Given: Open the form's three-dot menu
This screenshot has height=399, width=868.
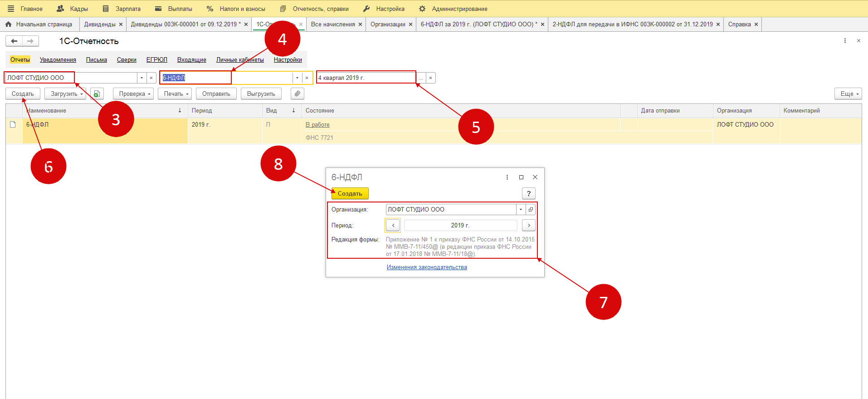Looking at the screenshot, I should (x=845, y=41).
